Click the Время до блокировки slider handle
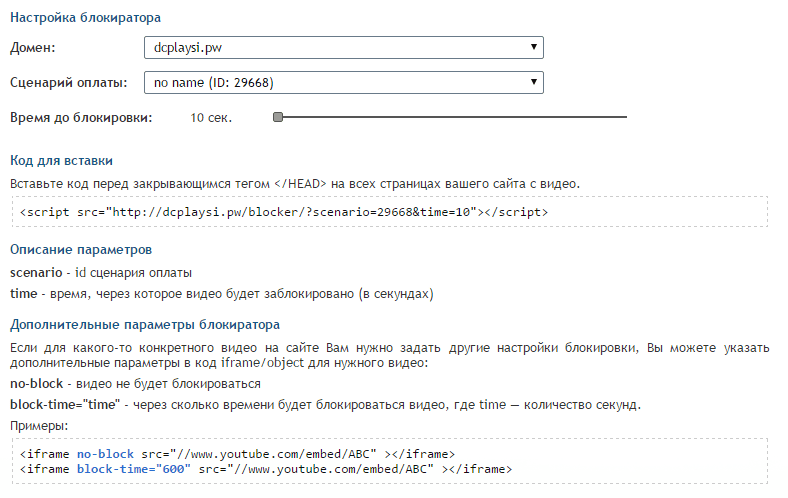This screenshot has height=498, width=788. point(278,117)
